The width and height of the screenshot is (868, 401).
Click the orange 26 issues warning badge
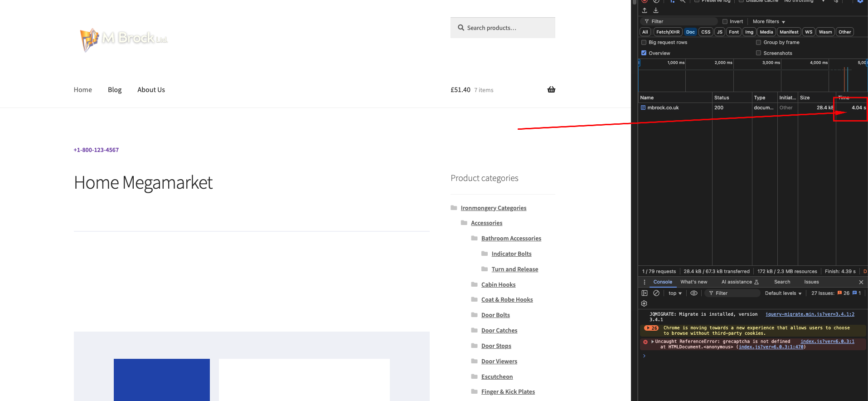point(844,293)
